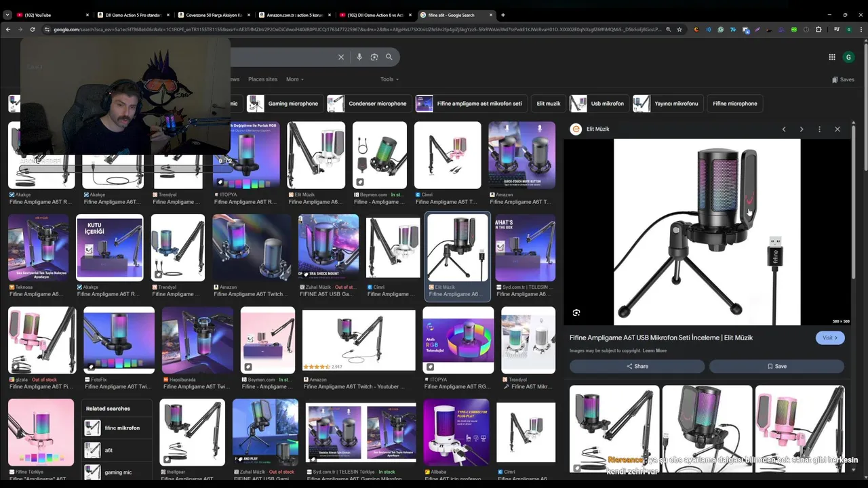This screenshot has height=488, width=868.
Task: Open the Beymen.com cable microphone thumbnail
Action: tap(380, 155)
